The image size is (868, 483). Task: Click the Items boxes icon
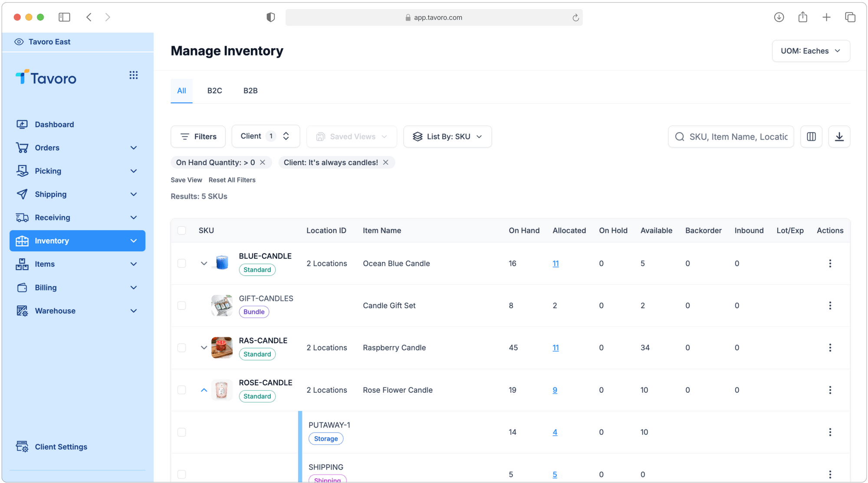[x=22, y=264]
